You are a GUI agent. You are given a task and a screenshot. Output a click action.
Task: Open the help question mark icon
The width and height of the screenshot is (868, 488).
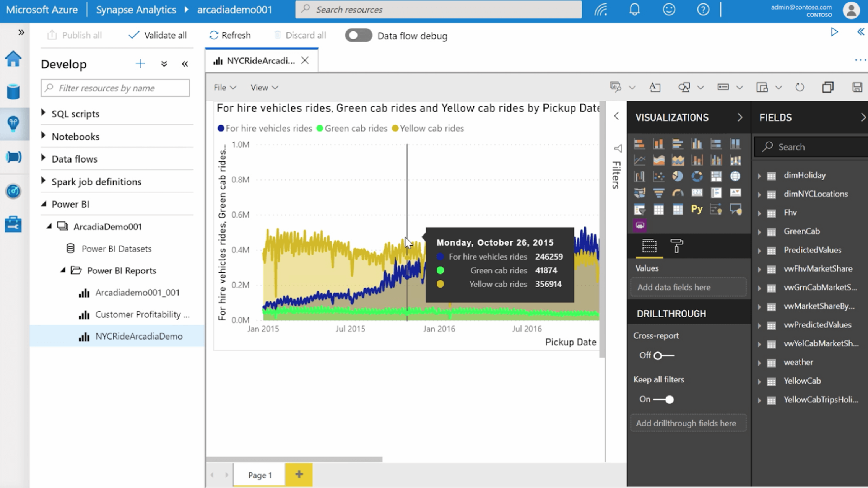703,9
